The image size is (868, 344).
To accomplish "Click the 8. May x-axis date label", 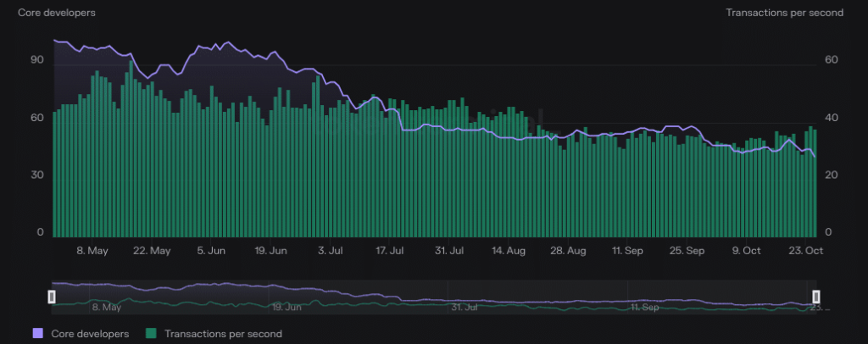I will pyautogui.click(x=92, y=251).
